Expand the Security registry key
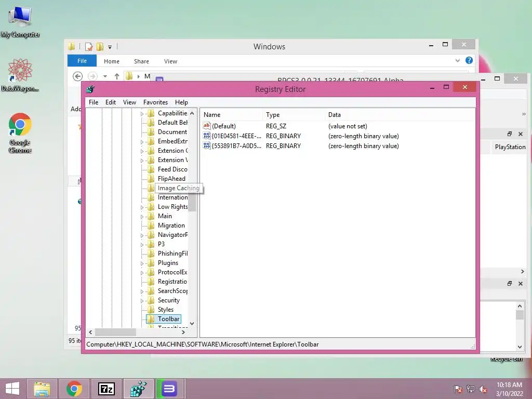This screenshot has width=532, height=399. [x=142, y=301]
